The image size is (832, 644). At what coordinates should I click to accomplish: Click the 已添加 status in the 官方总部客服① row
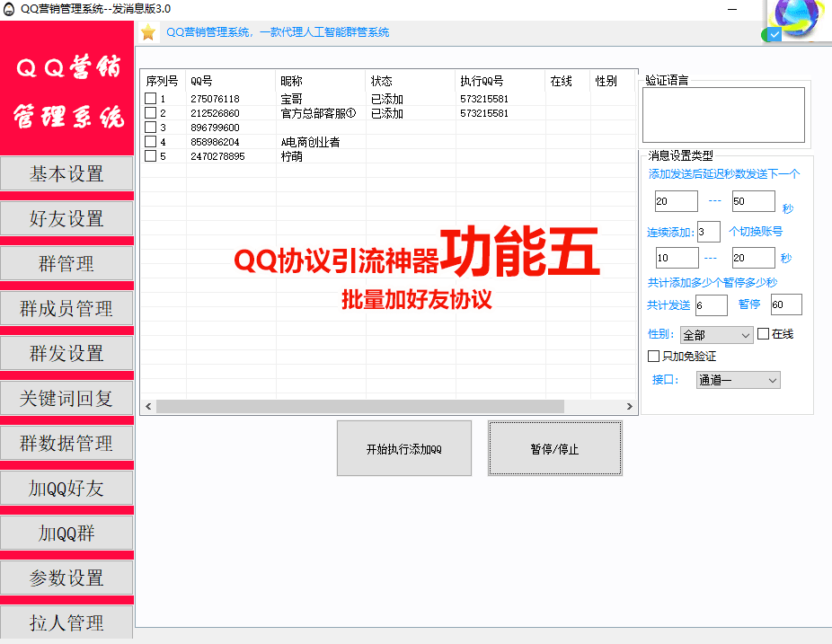[x=387, y=113]
